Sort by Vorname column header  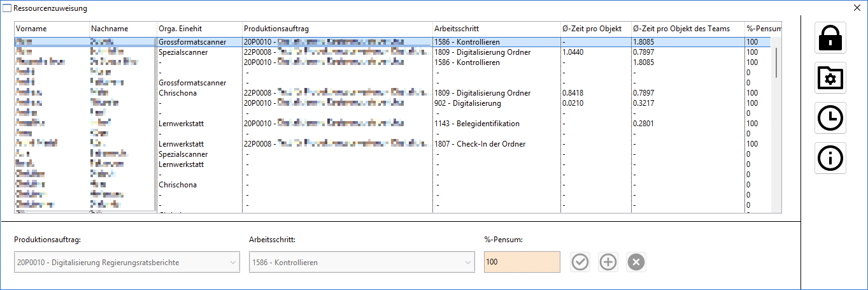point(51,29)
